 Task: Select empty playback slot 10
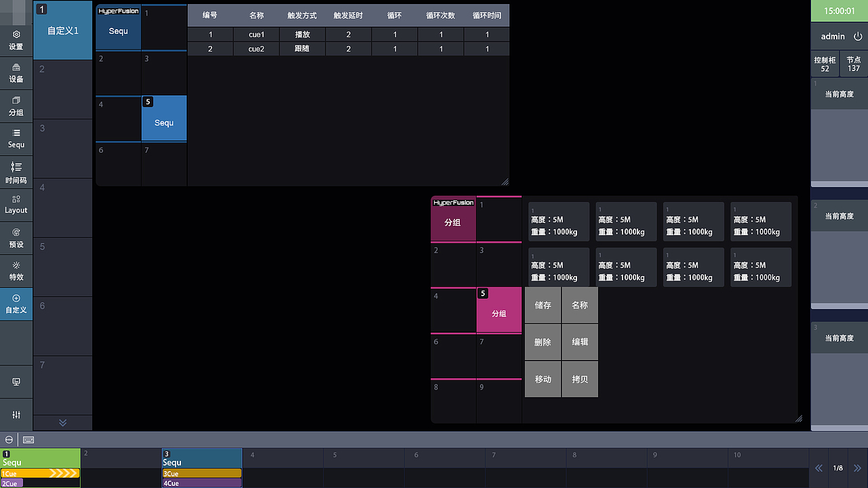[x=768, y=468]
